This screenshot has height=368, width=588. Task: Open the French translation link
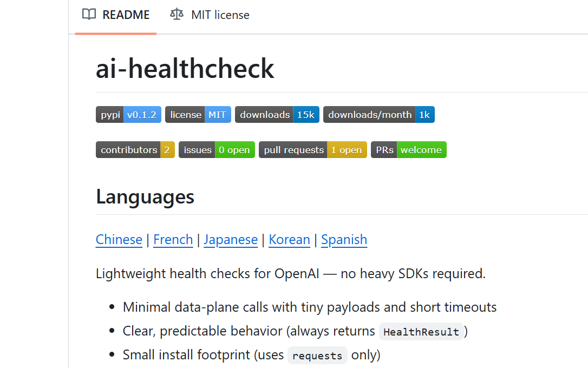pos(173,240)
